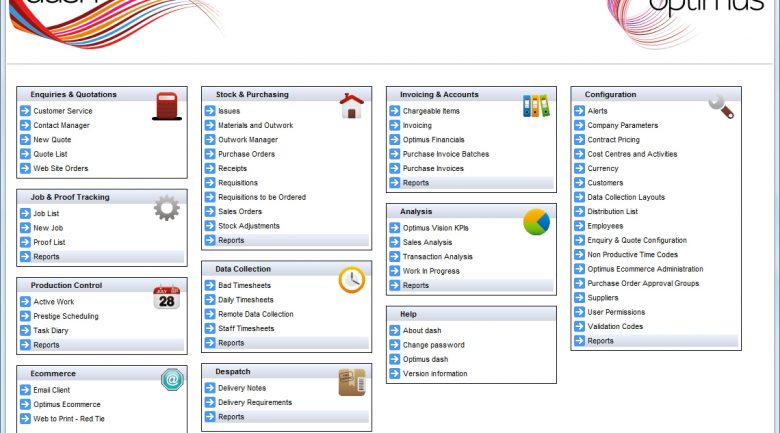Click the arrow icon beside Optimus Vision KPIs
Image resolution: width=780 pixels, height=433 pixels.
(394, 227)
